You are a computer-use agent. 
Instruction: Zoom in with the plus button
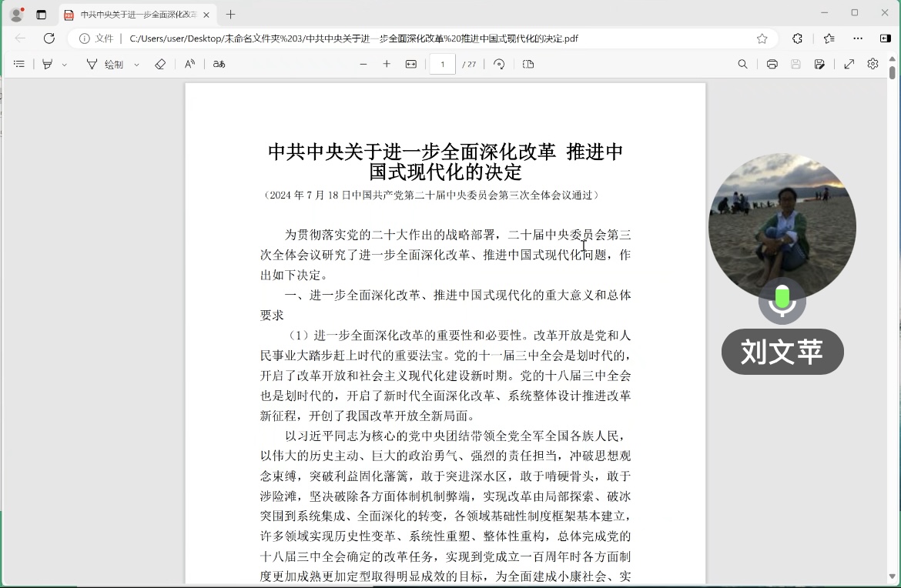coord(387,65)
